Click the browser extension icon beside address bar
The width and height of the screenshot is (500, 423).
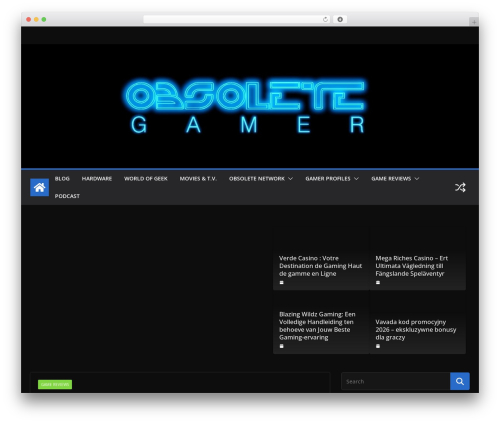pos(340,19)
